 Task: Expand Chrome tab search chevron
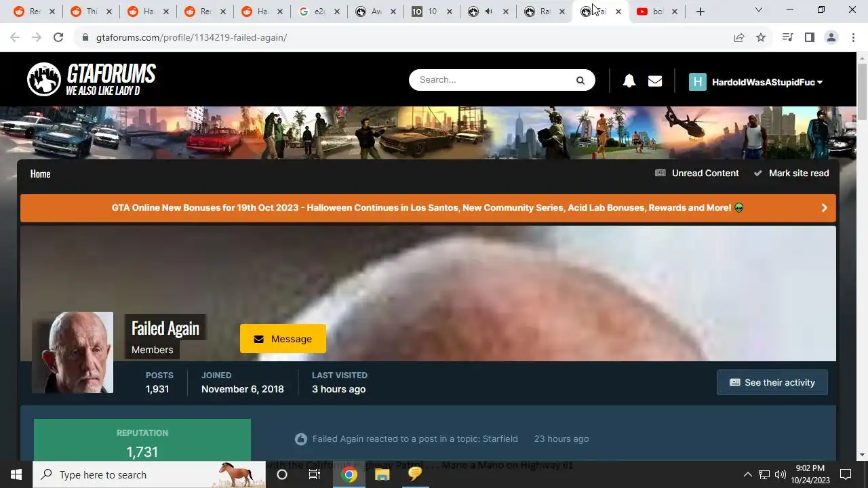click(x=758, y=10)
